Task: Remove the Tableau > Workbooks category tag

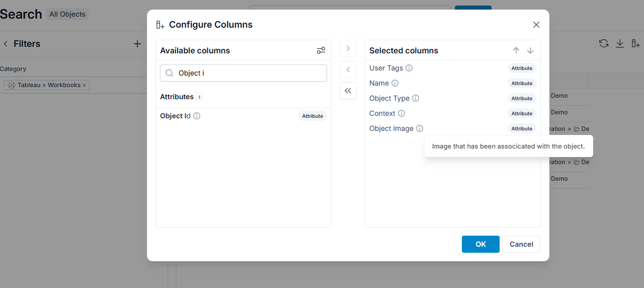Action: (x=85, y=85)
